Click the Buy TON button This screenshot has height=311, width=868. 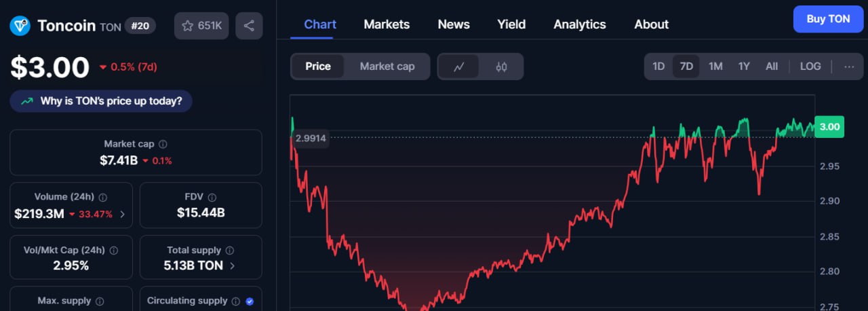click(x=828, y=19)
